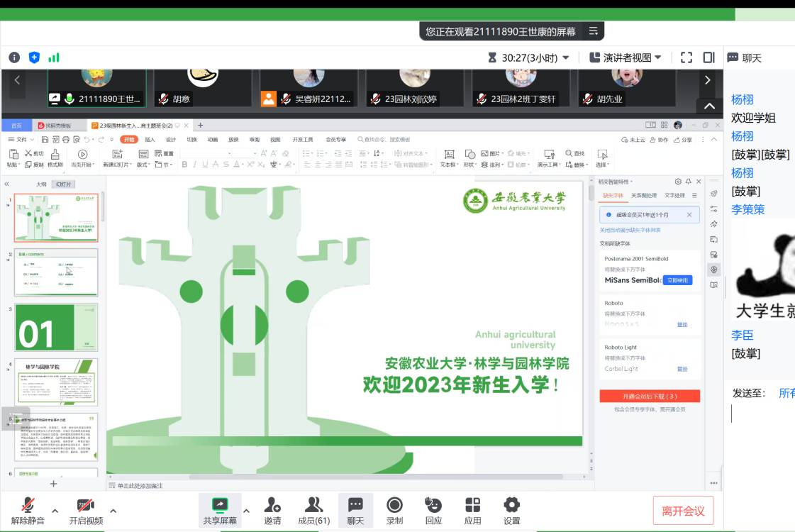The image size is (795, 532).
Task: Expand audio options arrow beside 解除静音
Action: (x=55, y=511)
